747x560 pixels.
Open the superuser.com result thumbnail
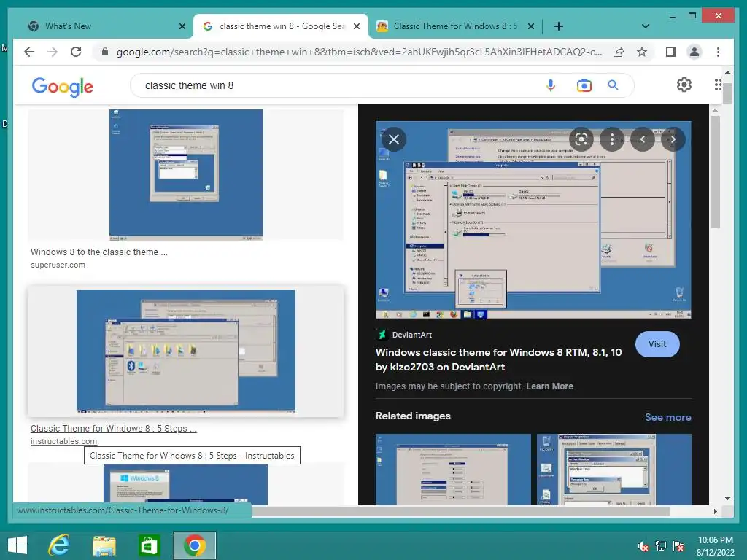coord(186,175)
